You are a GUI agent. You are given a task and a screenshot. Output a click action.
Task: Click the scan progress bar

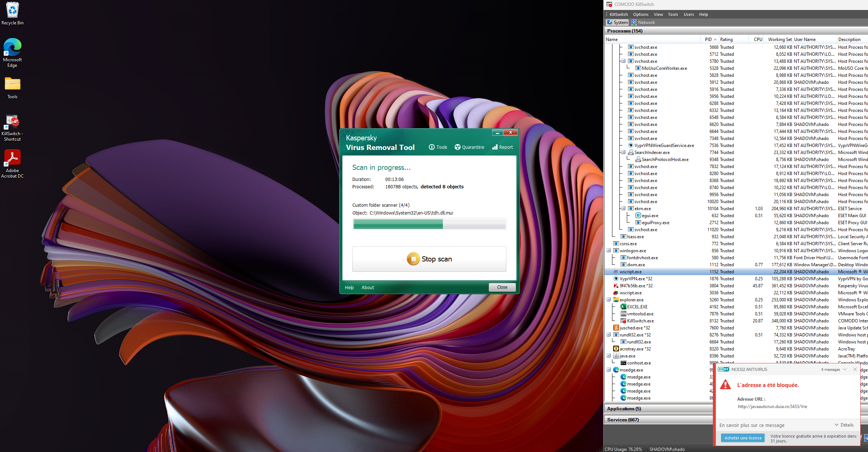429,224
